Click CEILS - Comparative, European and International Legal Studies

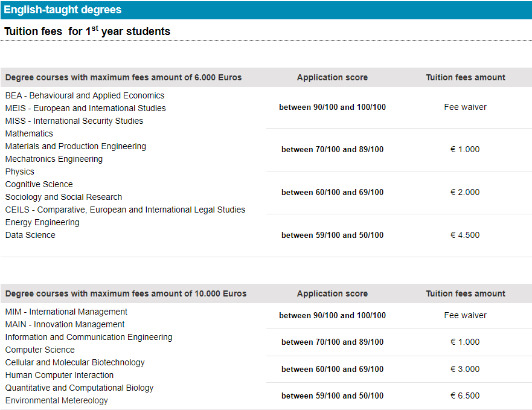click(x=125, y=210)
